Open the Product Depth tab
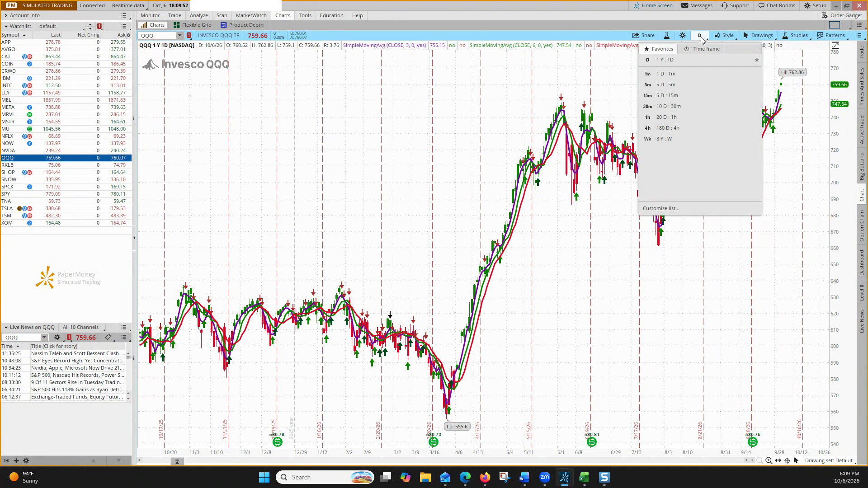This screenshot has width=868, height=488. tap(242, 25)
